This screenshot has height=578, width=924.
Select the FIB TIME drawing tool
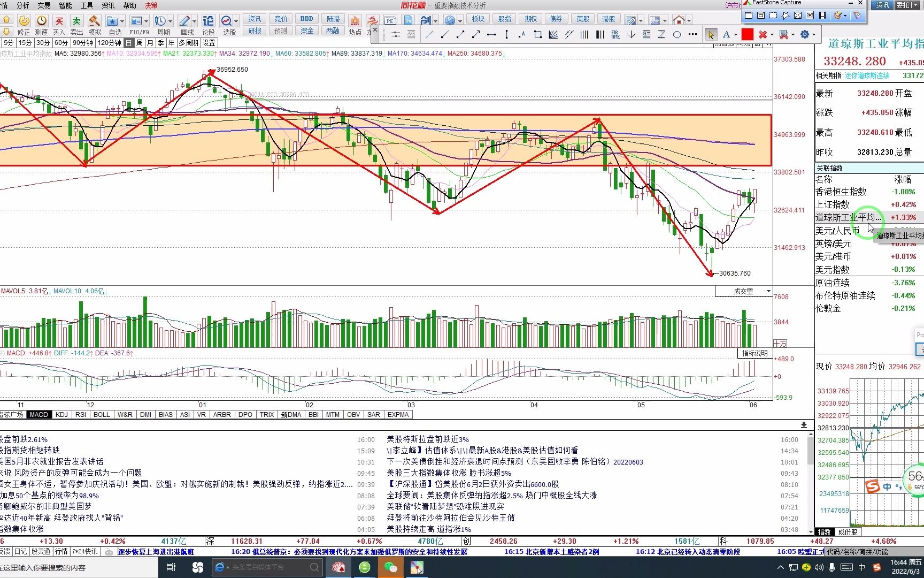pos(615,35)
